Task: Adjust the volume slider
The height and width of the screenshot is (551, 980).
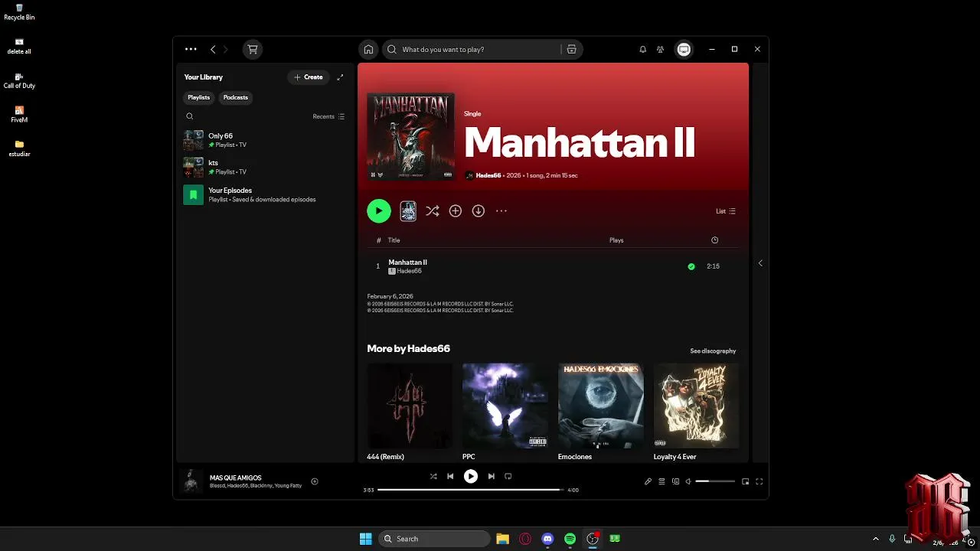Action: 715,481
